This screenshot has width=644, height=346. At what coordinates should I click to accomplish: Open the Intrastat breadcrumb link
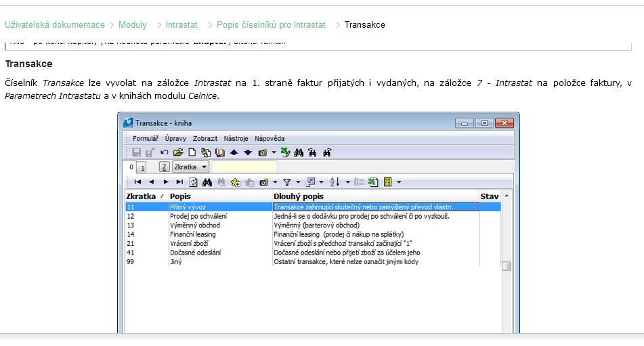[181, 24]
